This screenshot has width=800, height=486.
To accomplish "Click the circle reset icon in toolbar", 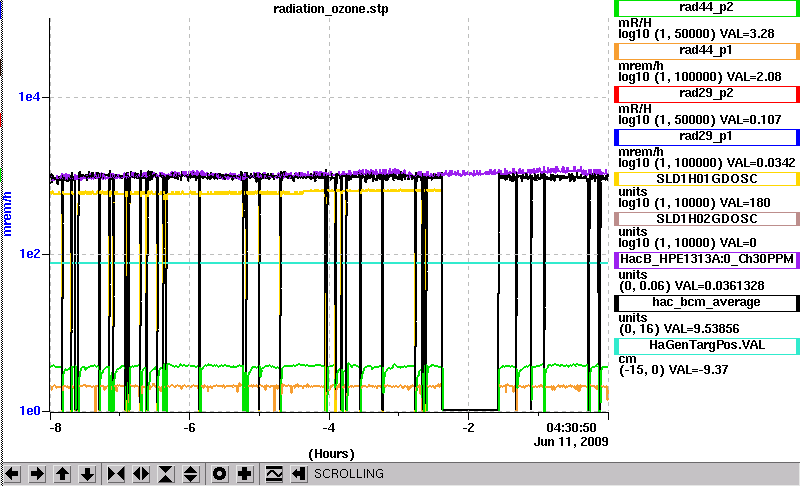I will coord(220,474).
